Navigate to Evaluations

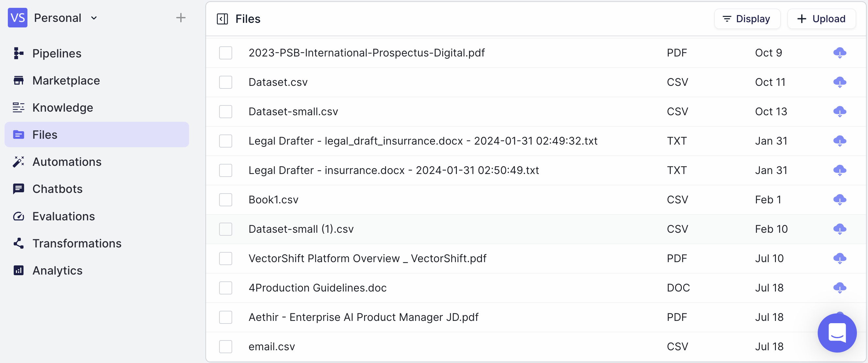click(97, 216)
